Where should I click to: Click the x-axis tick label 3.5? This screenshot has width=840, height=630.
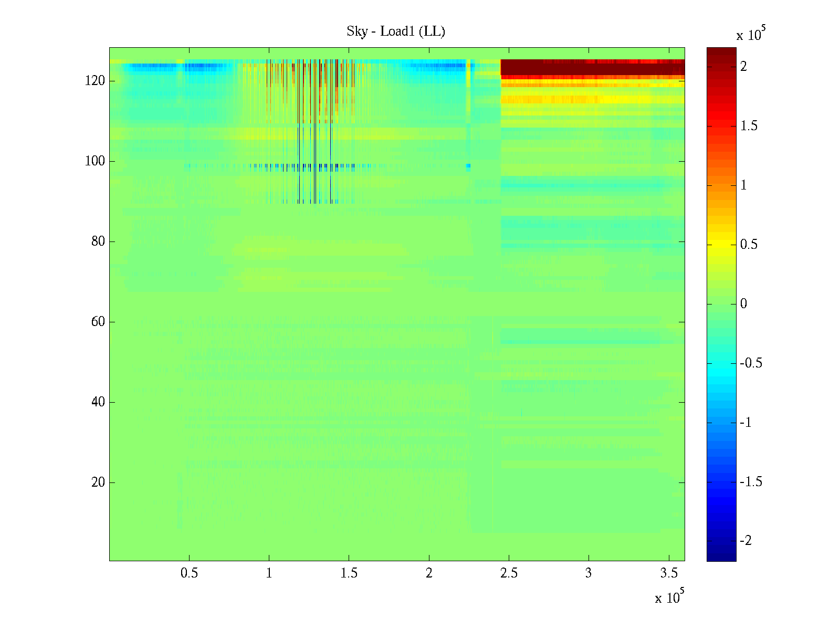[x=668, y=573]
